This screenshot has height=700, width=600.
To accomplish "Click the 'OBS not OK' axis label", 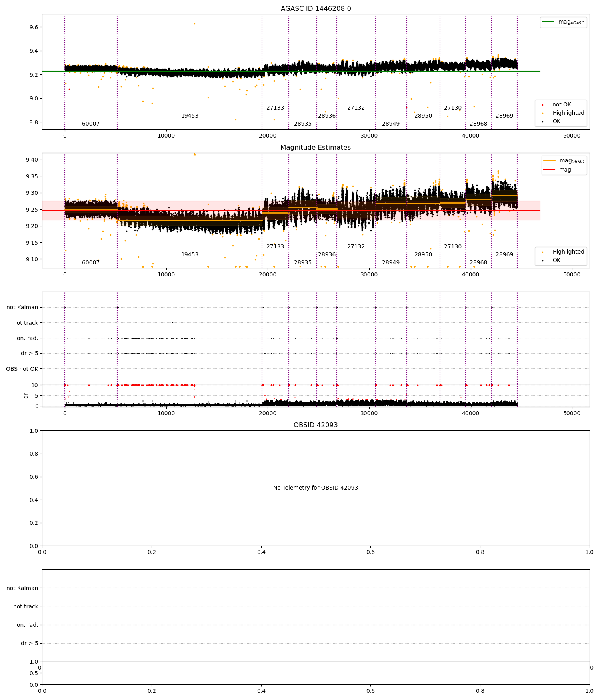I will pyautogui.click(x=22, y=368).
